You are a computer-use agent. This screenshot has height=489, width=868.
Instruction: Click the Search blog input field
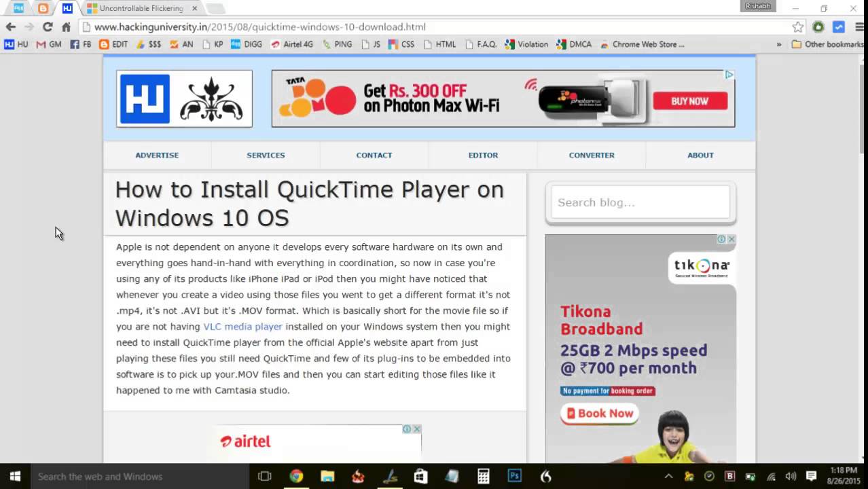[x=640, y=202]
